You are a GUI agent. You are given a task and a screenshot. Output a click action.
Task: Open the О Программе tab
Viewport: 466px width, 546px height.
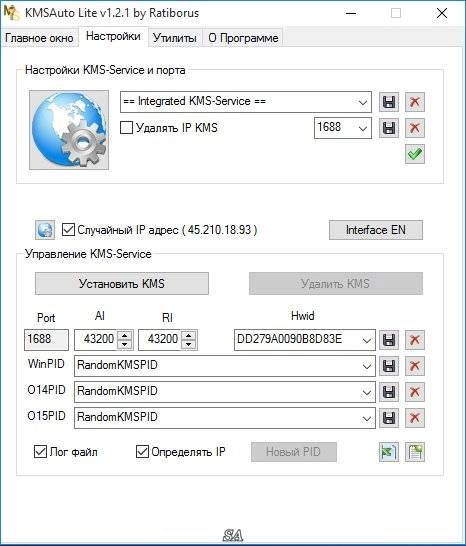tap(243, 38)
